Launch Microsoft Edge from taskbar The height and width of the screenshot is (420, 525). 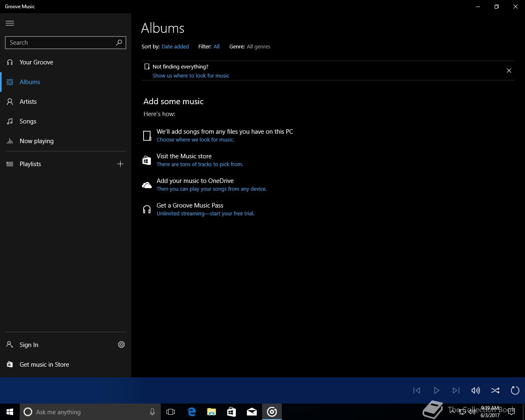tap(192, 412)
